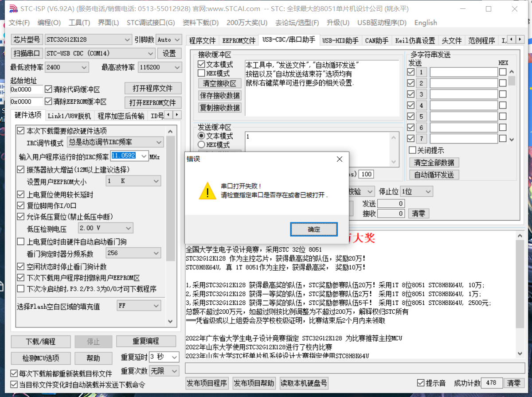Click 清空接收区 button
Image resolution: width=532 pixels, height=397 pixels.
point(219,83)
